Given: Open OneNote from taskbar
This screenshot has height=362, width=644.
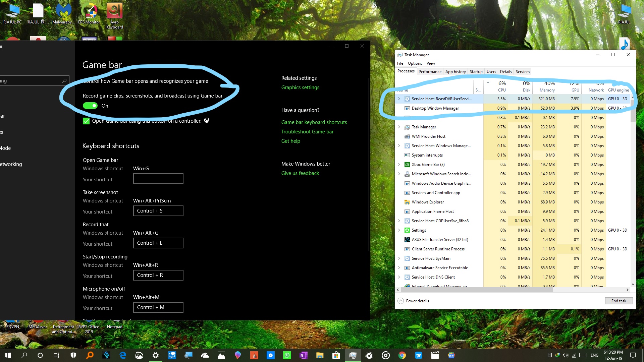Looking at the screenshot, I should click(304, 355).
